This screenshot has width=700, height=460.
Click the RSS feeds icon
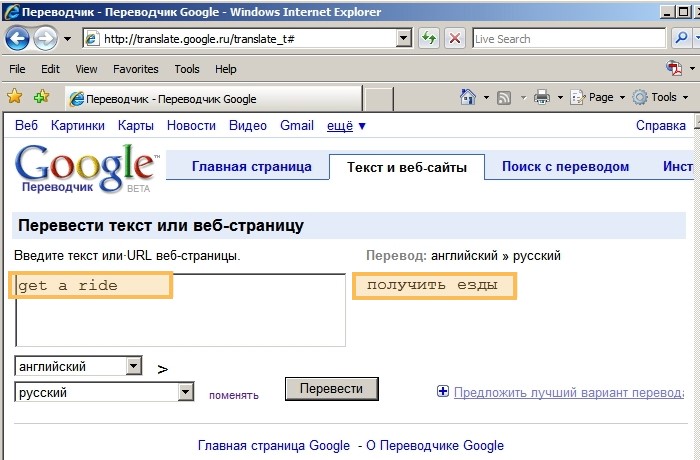click(504, 97)
